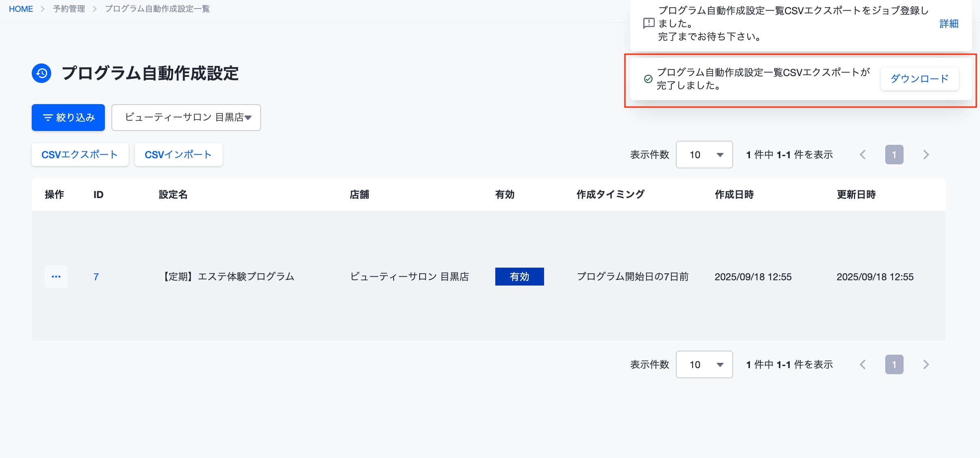Click the CSVエクスポート button

coord(80,155)
